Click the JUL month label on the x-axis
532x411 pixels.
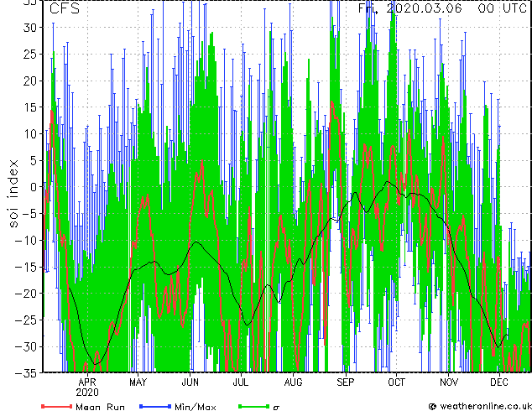(241, 382)
